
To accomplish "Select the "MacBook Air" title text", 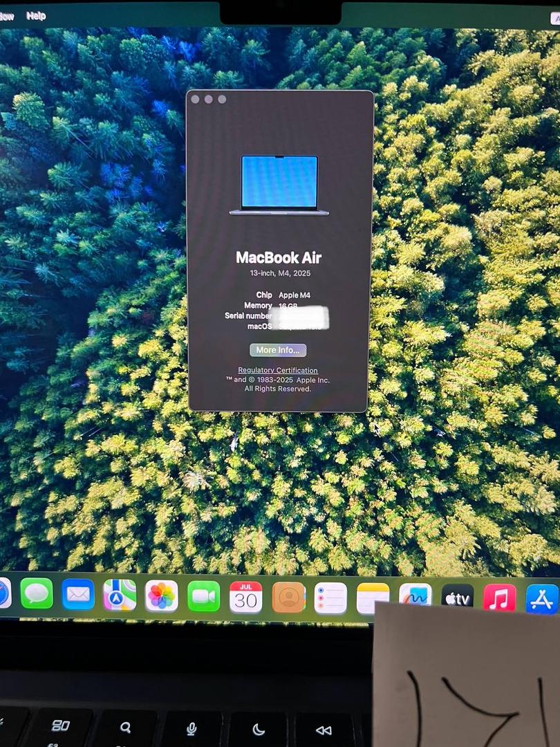I will coord(279,258).
